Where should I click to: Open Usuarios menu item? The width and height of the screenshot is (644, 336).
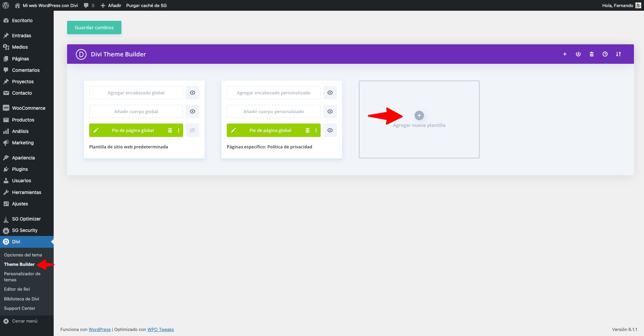27,181
